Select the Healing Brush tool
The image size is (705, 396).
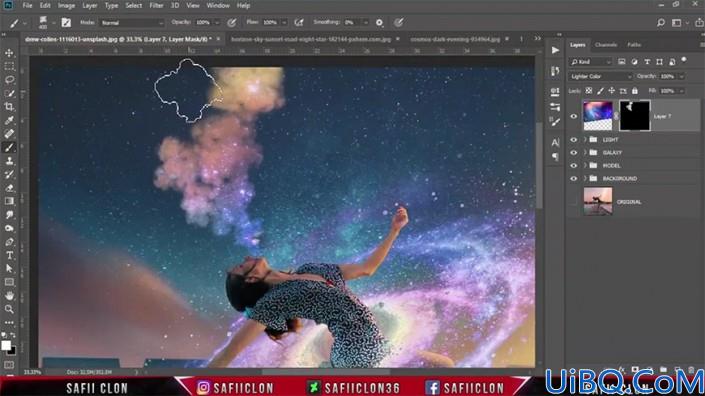click(9, 134)
